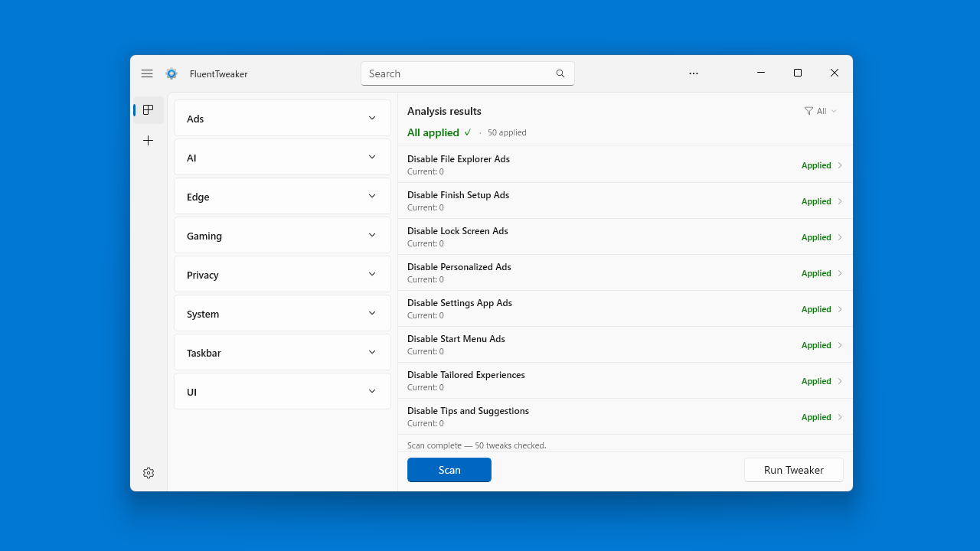The width and height of the screenshot is (980, 551).
Task: Expand the Ads category
Action: [x=283, y=119]
